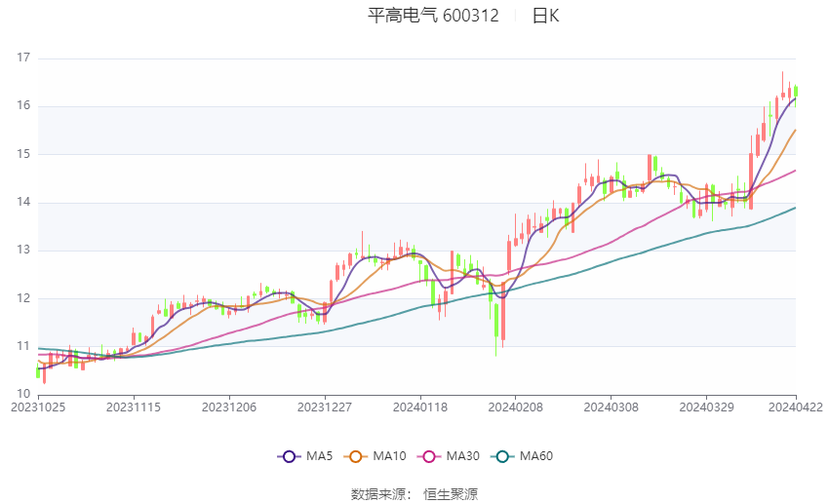Click the 20231025 date axis label
Image resolution: width=829 pixels, height=504 pixels.
(x=38, y=407)
